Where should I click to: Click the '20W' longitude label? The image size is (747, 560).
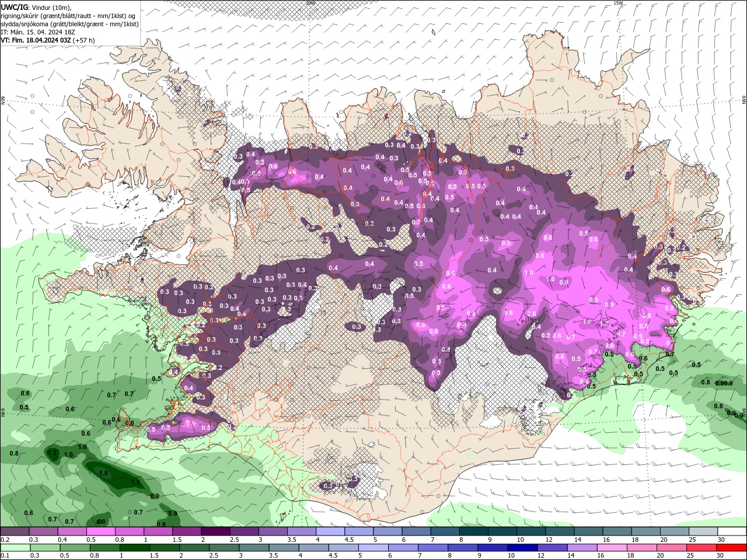[x=310, y=3]
